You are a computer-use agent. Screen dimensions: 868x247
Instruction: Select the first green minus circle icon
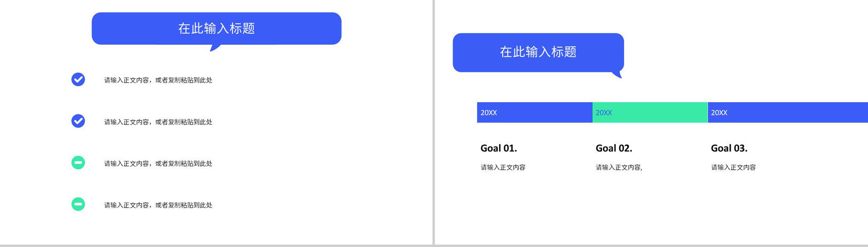78,163
